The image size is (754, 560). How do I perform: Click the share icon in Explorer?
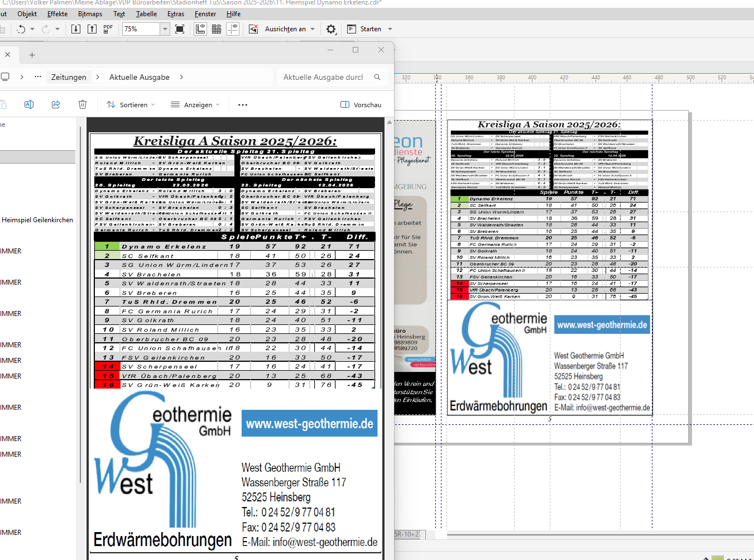(x=56, y=104)
